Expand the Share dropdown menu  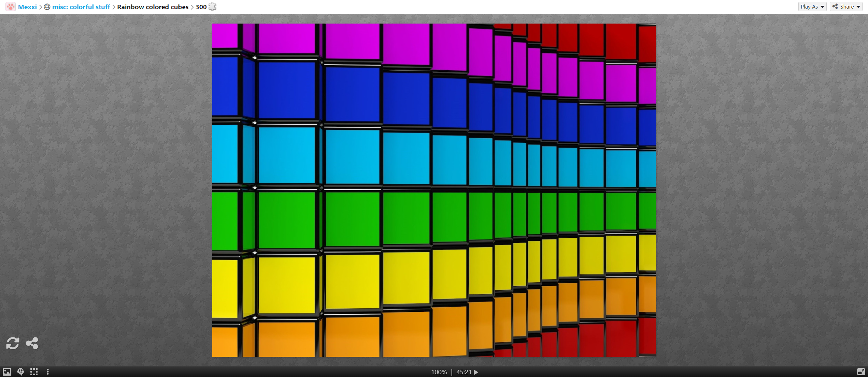tap(846, 6)
